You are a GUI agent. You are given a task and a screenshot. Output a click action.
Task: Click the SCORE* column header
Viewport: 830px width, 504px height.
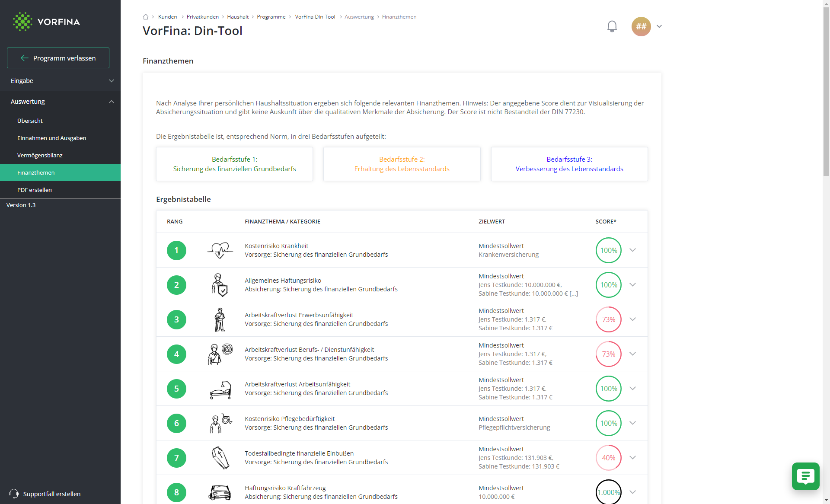[x=606, y=221]
